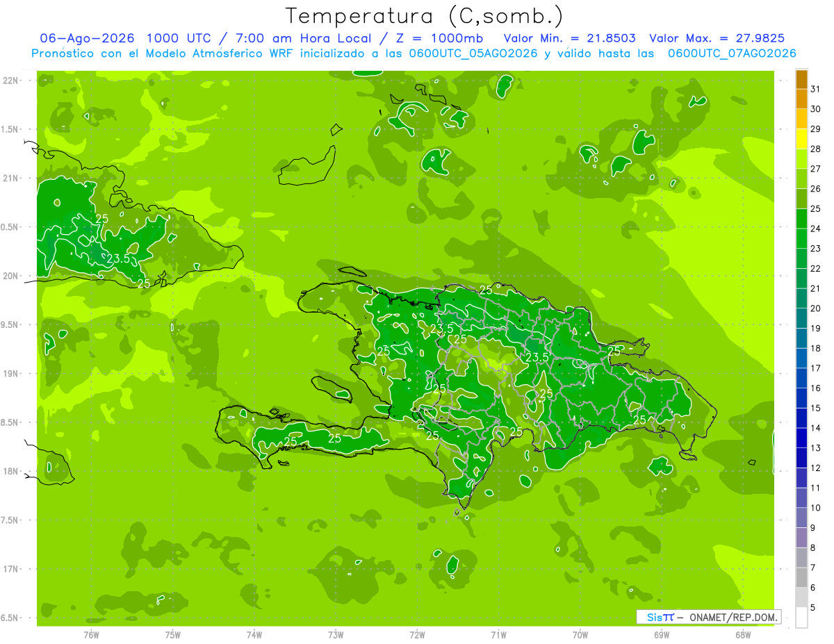Click the 18N latitude axis label

point(10,471)
